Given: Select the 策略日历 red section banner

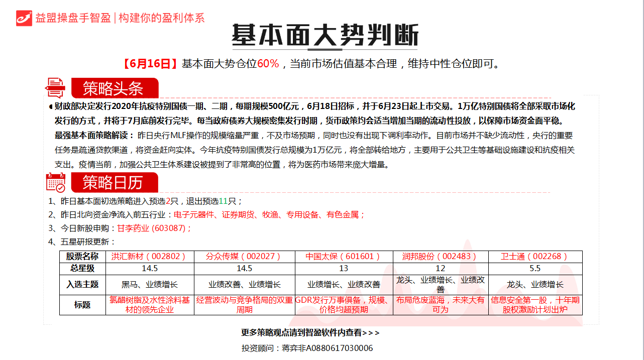Looking at the screenshot, I should pyautogui.click(x=115, y=182).
